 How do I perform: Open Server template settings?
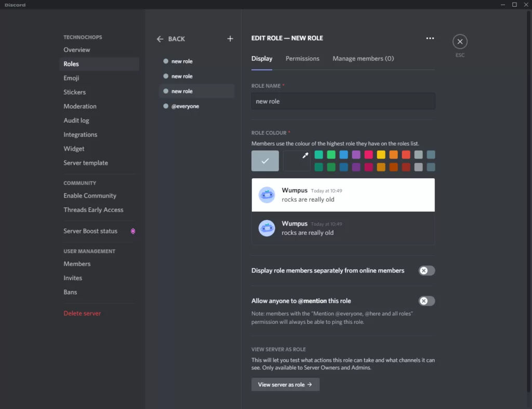coord(99,163)
